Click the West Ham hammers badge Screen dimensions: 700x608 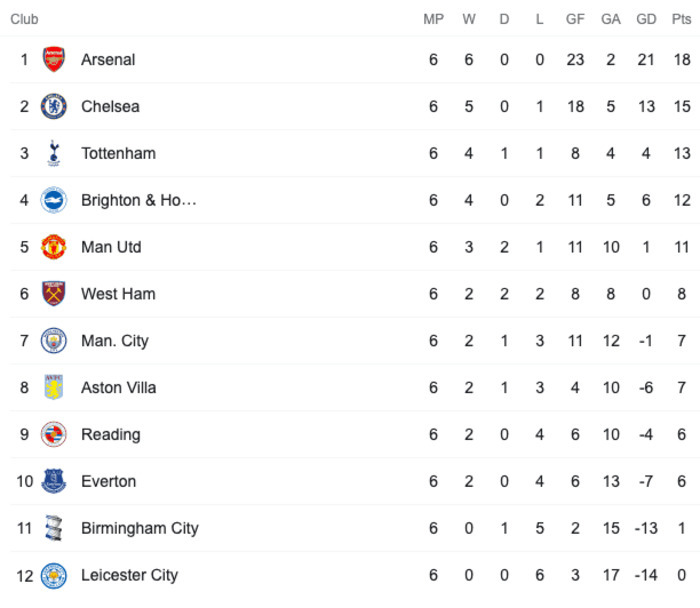[x=54, y=294]
